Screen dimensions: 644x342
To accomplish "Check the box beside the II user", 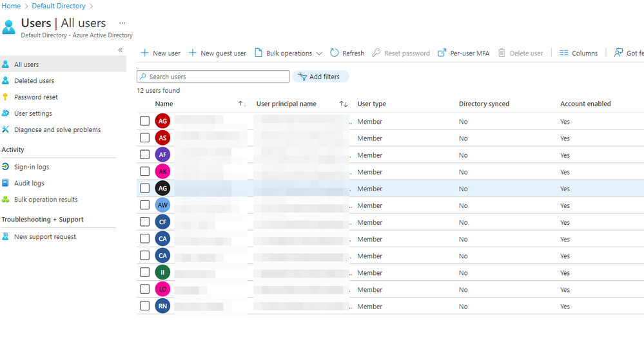I will [x=144, y=272].
